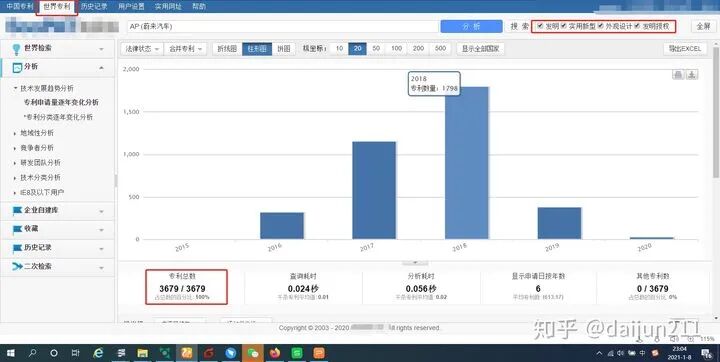Click the blue 分析 button
Image resolution: width=720 pixels, height=362 pixels.
coord(471,27)
